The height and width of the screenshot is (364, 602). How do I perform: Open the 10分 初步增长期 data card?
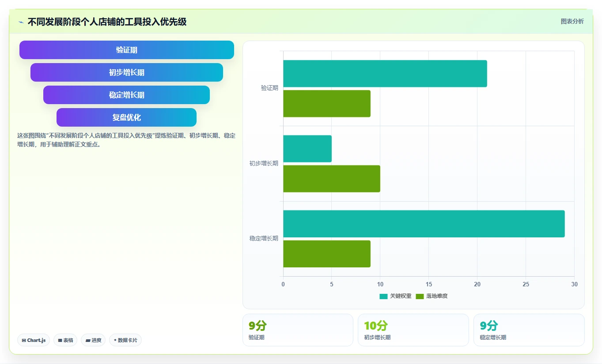coord(413,330)
